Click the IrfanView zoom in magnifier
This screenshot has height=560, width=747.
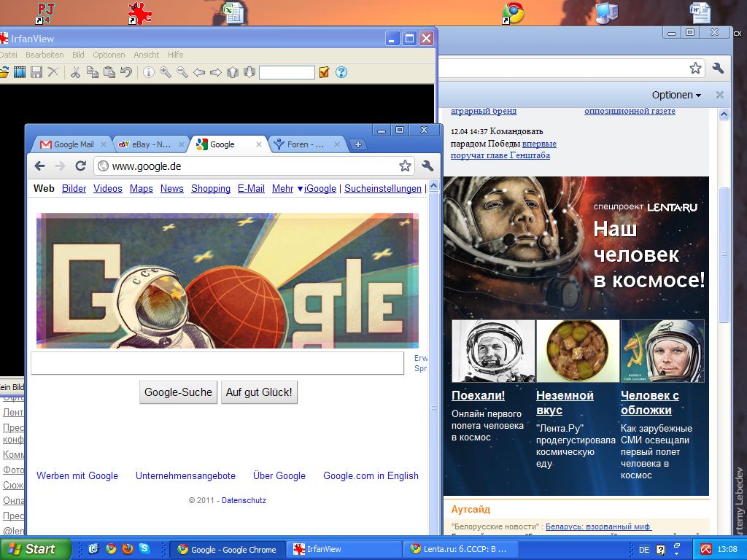pos(166,72)
